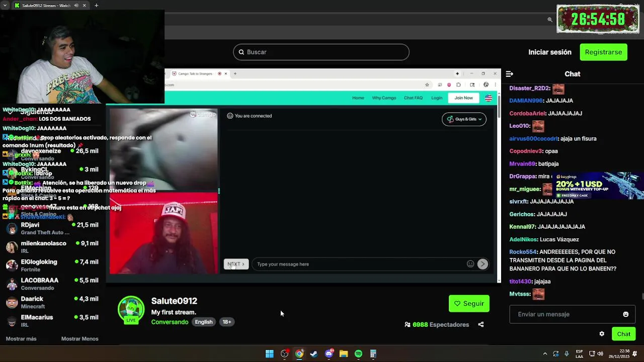The width and height of the screenshot is (644, 362).
Task: Click the share stream icon
Action: (481, 325)
